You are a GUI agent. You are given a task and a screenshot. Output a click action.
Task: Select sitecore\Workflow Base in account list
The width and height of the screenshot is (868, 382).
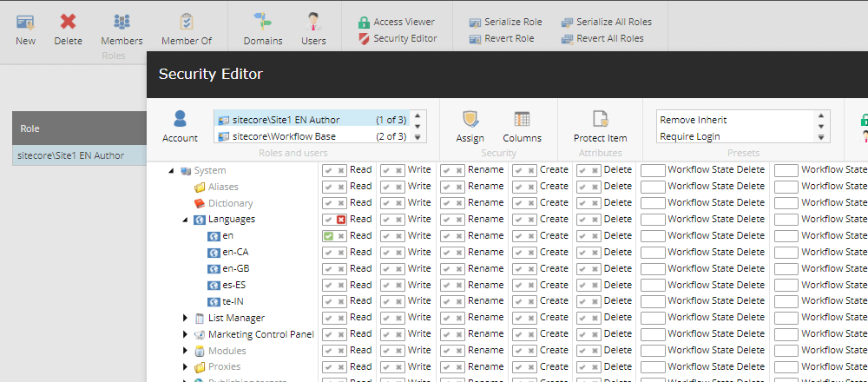pos(312,136)
